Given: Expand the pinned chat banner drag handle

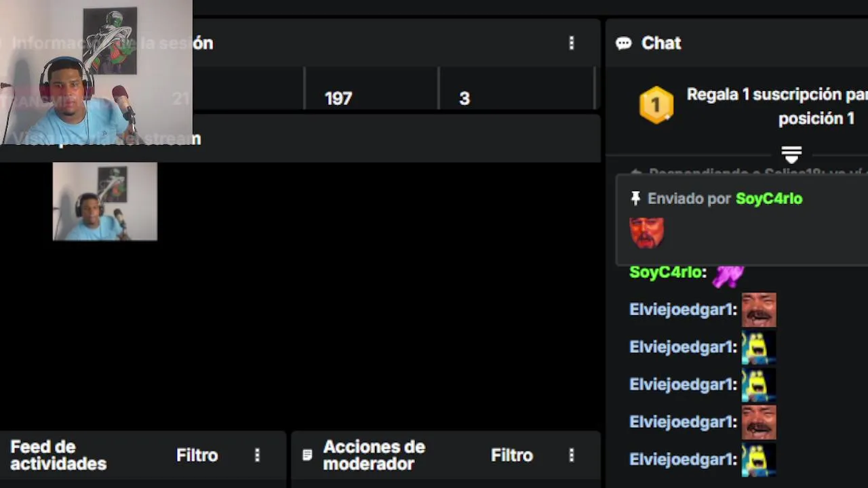Looking at the screenshot, I should tap(791, 154).
